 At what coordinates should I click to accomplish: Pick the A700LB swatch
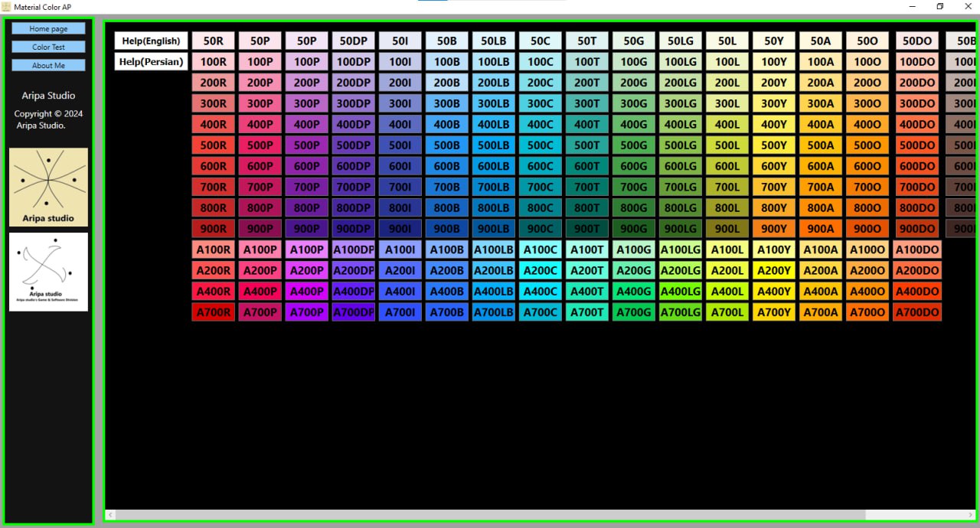click(x=494, y=311)
